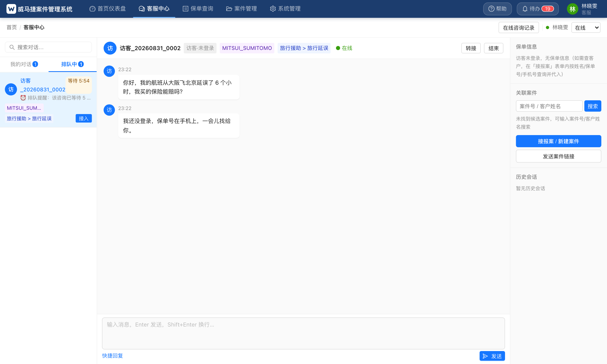The image size is (607, 364).
Task: Click the W logo icon of the system
Action: tap(11, 9)
